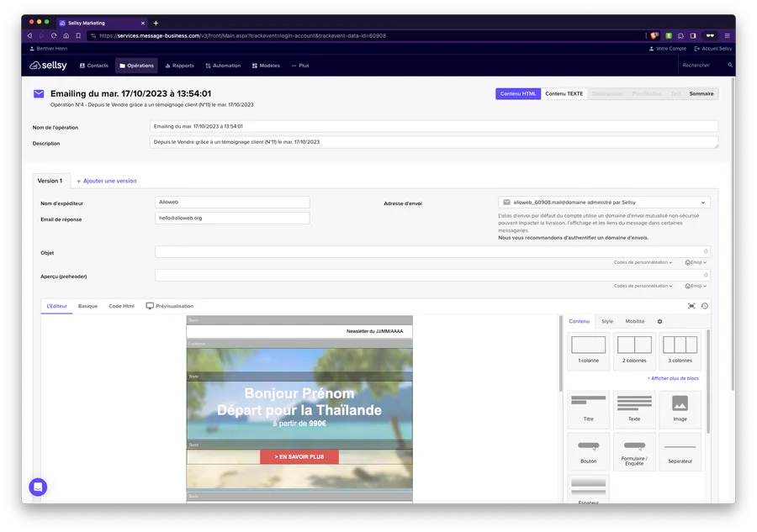This screenshot has width=757, height=532.
Task: Select the Bouton content block
Action: [588, 451]
